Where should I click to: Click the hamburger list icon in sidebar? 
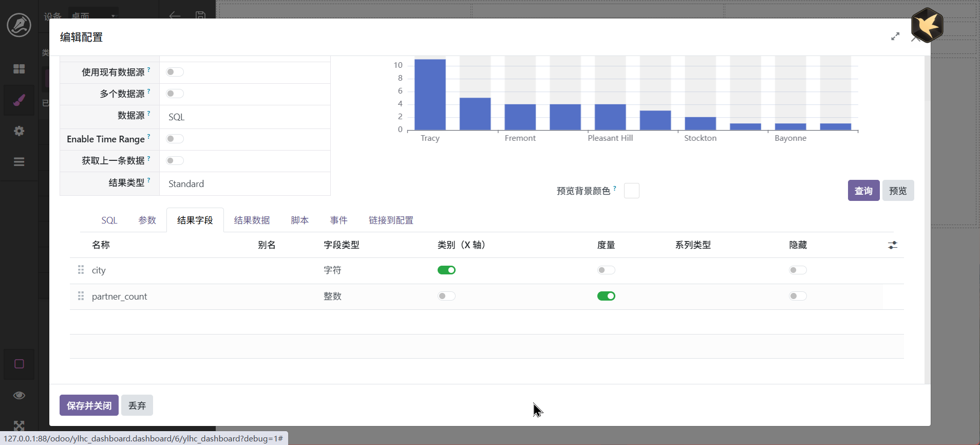point(19,162)
